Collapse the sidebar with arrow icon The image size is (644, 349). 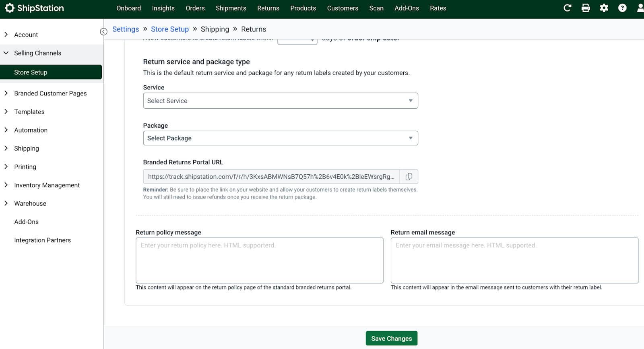(x=103, y=31)
